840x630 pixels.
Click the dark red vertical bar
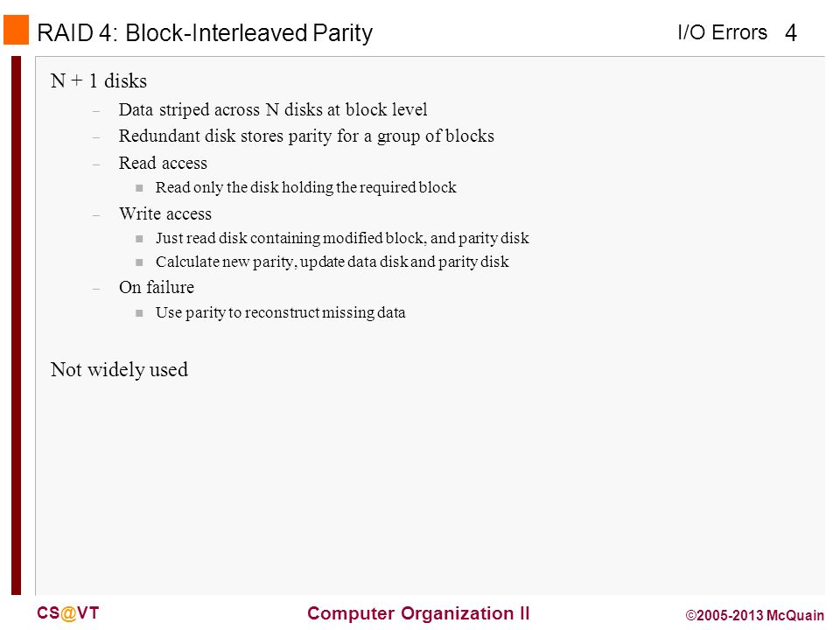pyautogui.click(x=16, y=325)
